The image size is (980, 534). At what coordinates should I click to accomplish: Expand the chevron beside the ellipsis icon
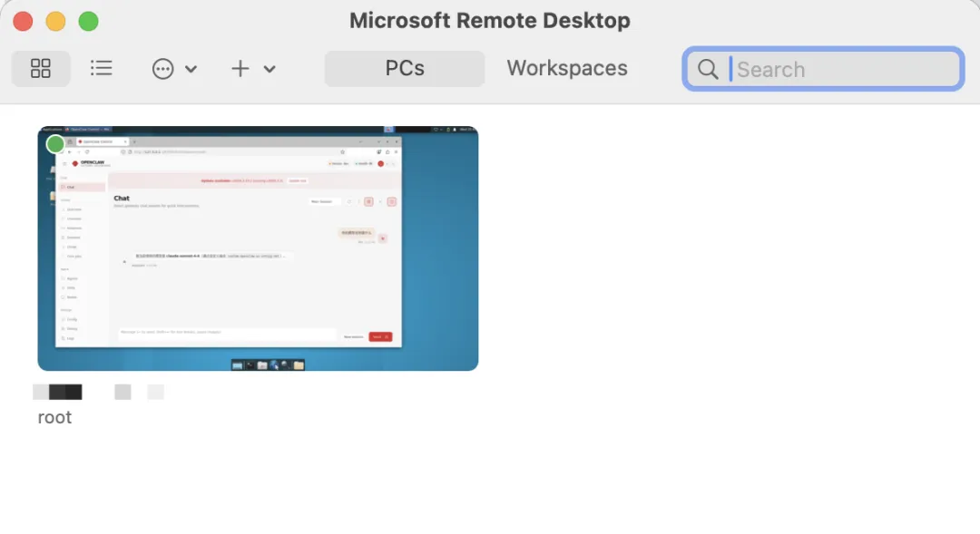tap(191, 69)
